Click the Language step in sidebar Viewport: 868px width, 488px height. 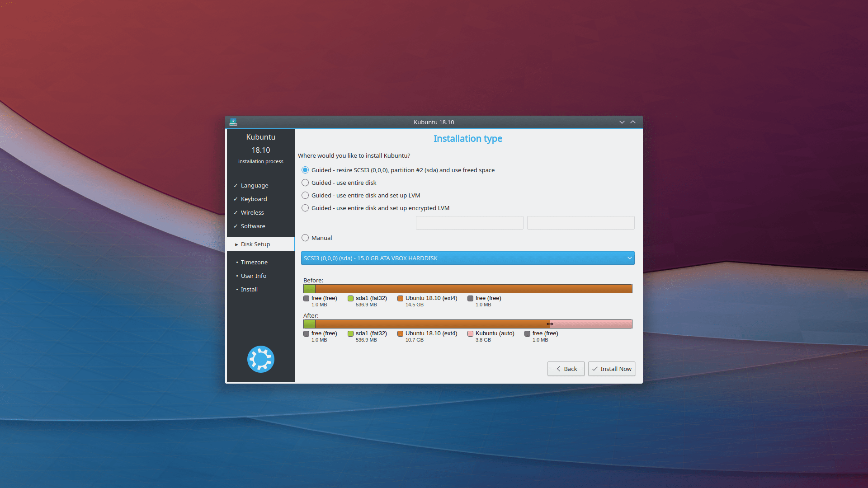pos(255,185)
